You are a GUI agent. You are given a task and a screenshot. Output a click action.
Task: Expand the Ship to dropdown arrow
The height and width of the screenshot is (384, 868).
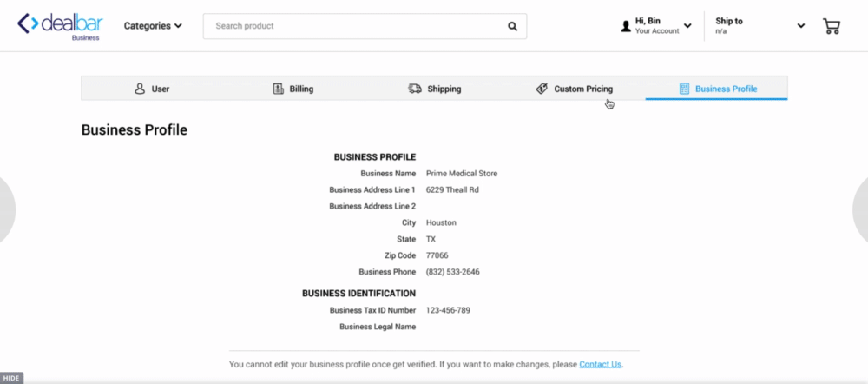(800, 26)
